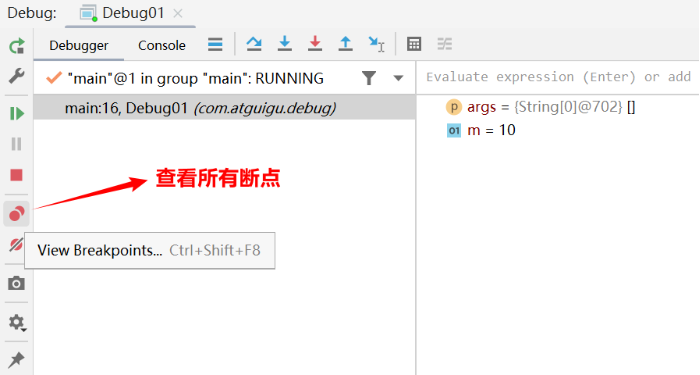Rerun the Debug01 debug session
Image resolution: width=700 pixels, height=375 pixels.
17,46
